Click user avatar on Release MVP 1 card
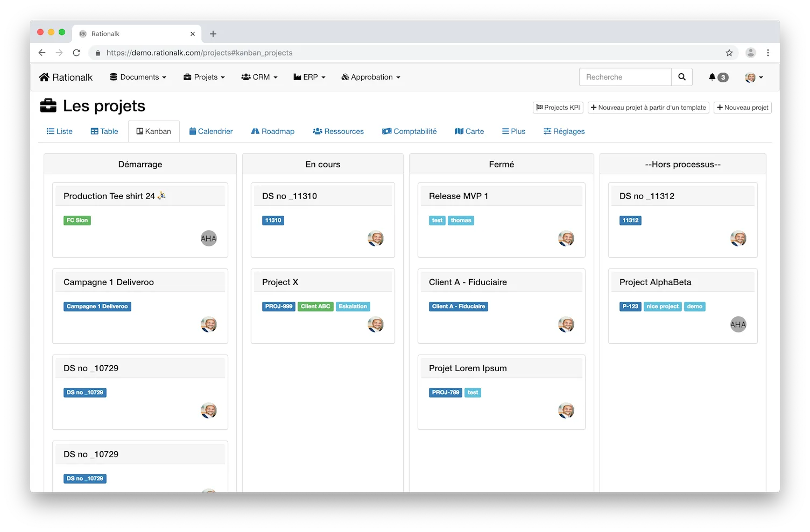 pos(566,238)
